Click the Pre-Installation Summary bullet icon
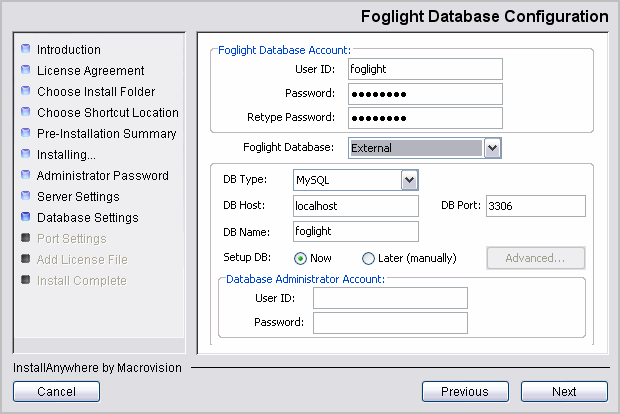 [26, 134]
